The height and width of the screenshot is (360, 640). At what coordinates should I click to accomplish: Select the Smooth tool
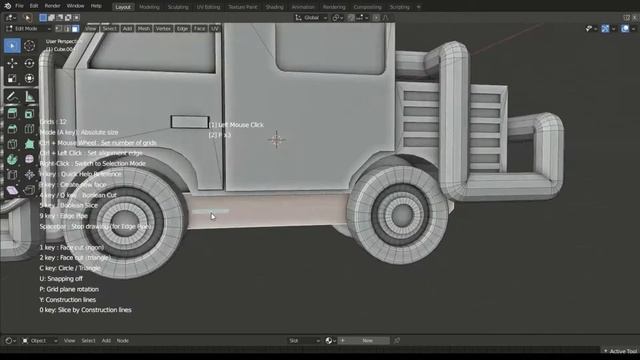(x=29, y=159)
